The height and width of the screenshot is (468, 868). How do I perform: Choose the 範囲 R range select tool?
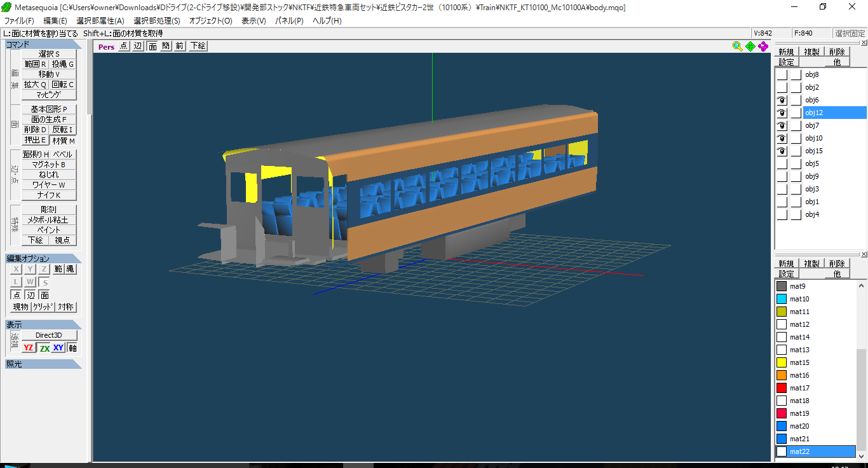point(36,64)
